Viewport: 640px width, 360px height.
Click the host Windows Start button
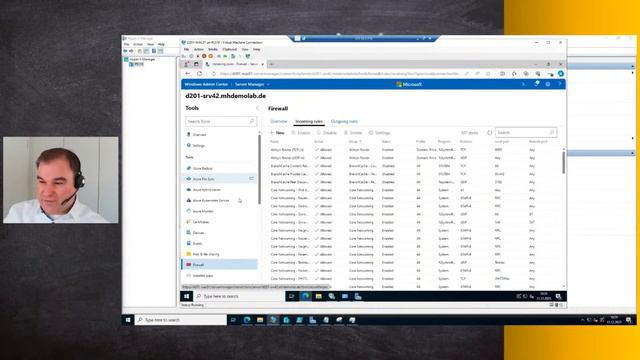[128, 320]
